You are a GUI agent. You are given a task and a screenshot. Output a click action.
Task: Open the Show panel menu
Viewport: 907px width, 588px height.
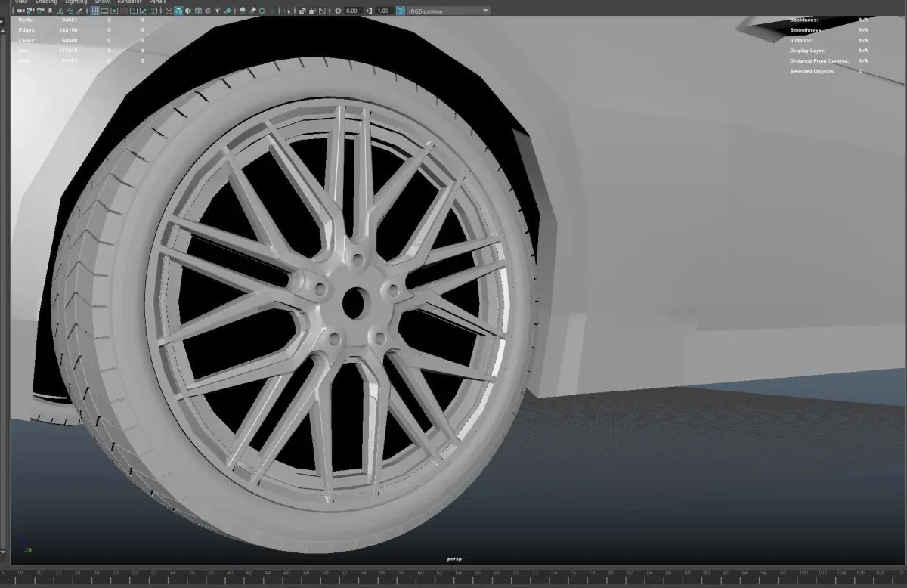(x=101, y=2)
